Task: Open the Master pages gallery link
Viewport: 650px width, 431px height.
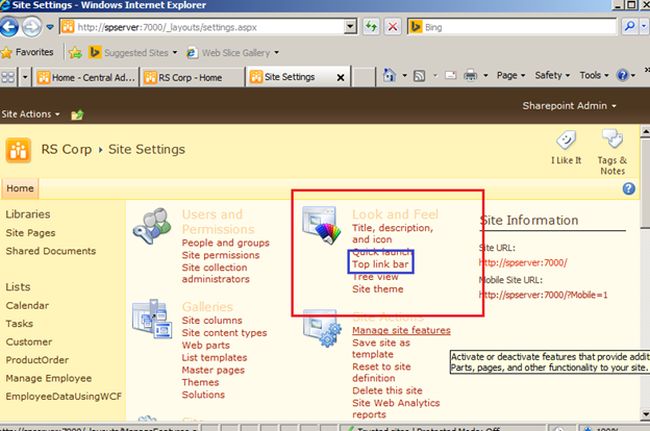Action: (213, 370)
